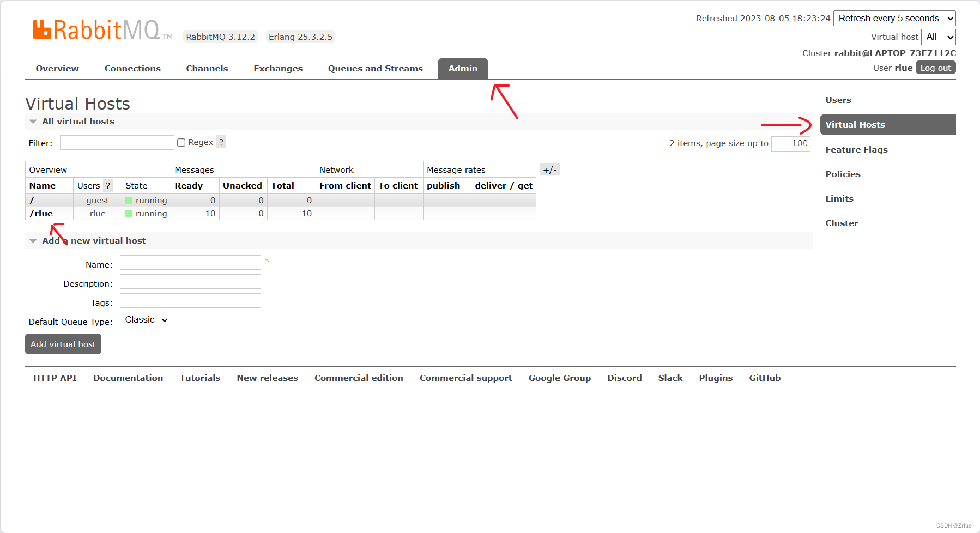Open the refresh interval dropdown
This screenshot has height=533, width=980.
tap(894, 18)
